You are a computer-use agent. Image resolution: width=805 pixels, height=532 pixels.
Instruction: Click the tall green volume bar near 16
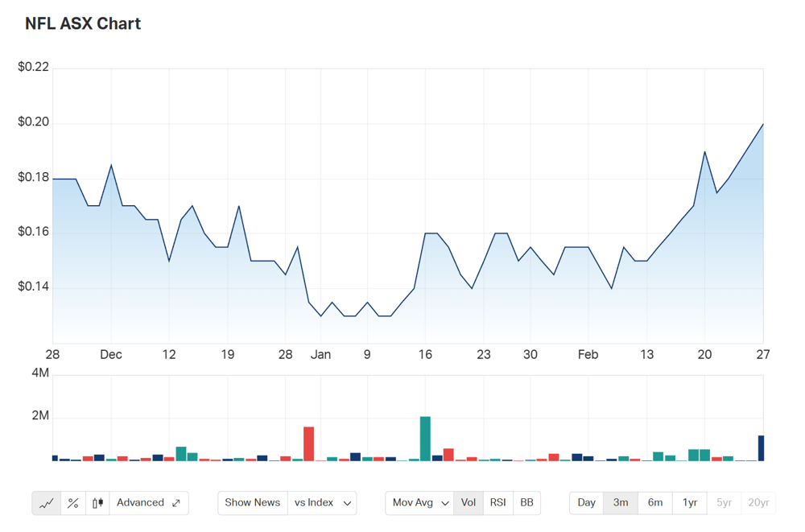(x=425, y=439)
